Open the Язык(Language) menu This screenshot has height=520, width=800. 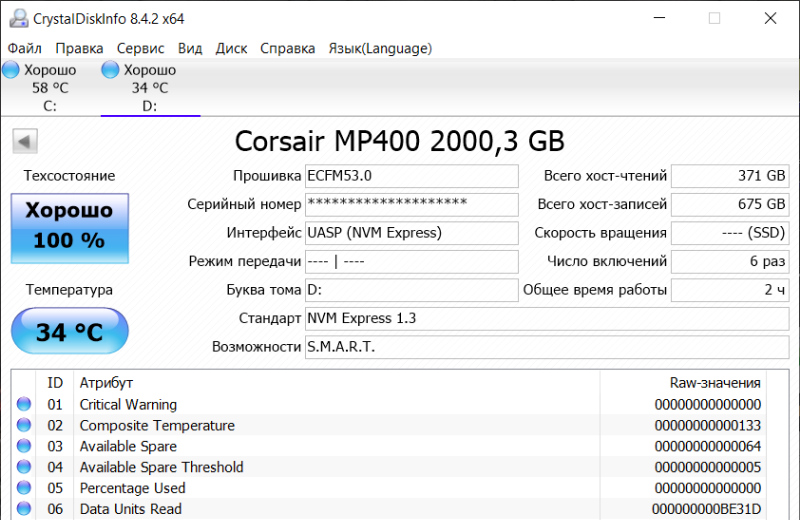click(x=380, y=48)
